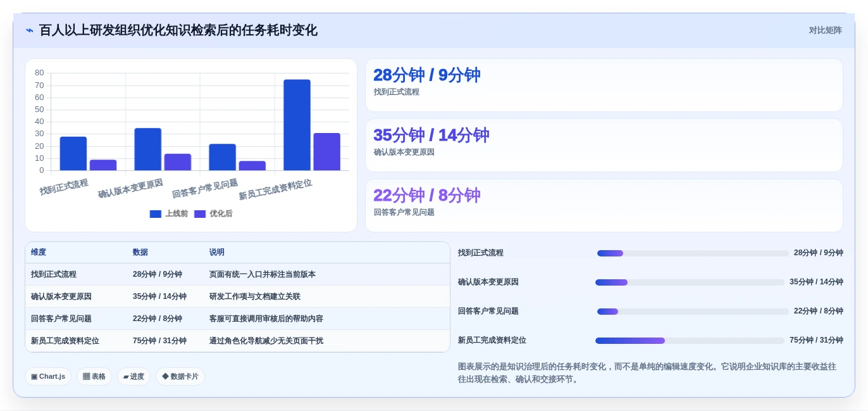Click the table cell 75分钟 / 31分钟
This screenshot has height=411, width=868.
159,341
